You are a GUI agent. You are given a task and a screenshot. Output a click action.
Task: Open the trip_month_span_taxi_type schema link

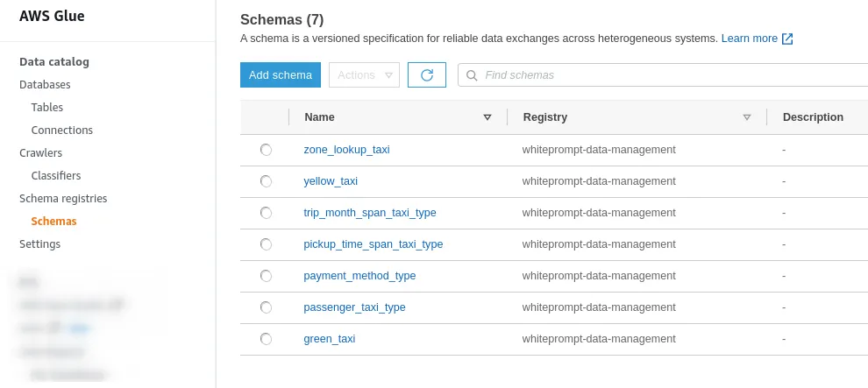coord(370,213)
